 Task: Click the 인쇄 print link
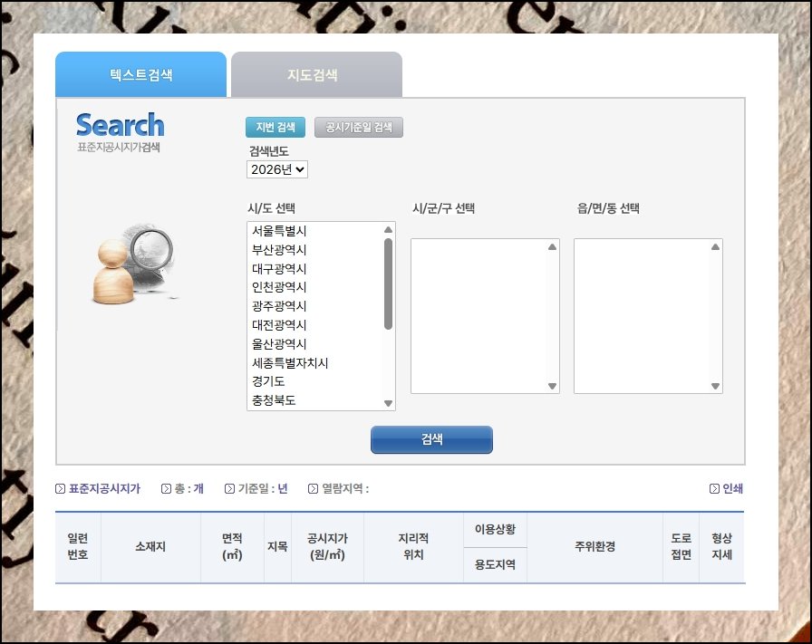(732, 488)
